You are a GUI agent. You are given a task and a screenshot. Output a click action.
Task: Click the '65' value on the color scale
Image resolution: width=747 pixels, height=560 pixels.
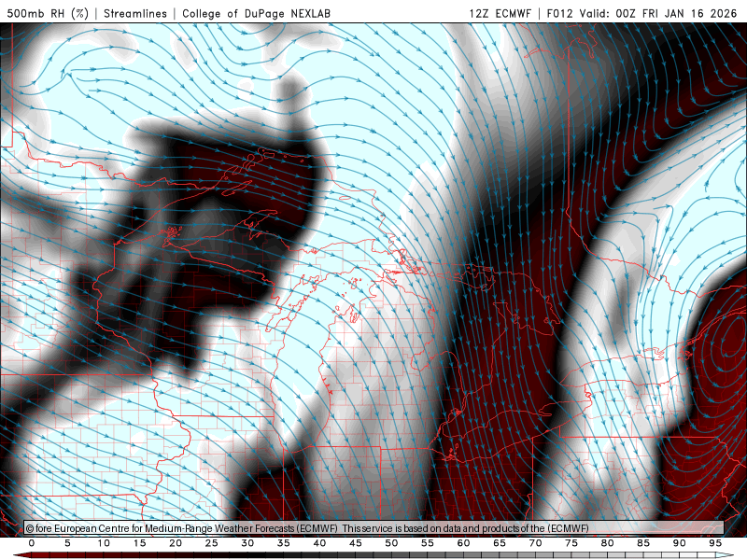click(500, 543)
